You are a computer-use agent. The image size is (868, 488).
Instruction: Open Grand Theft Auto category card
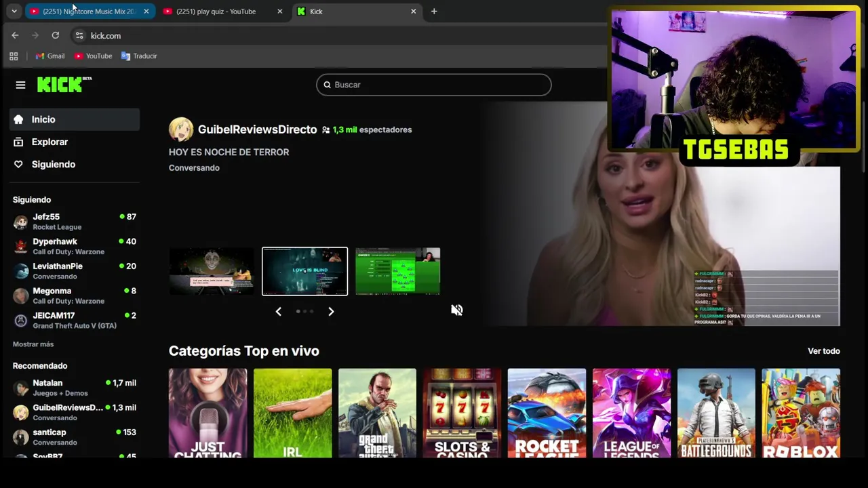(x=377, y=413)
